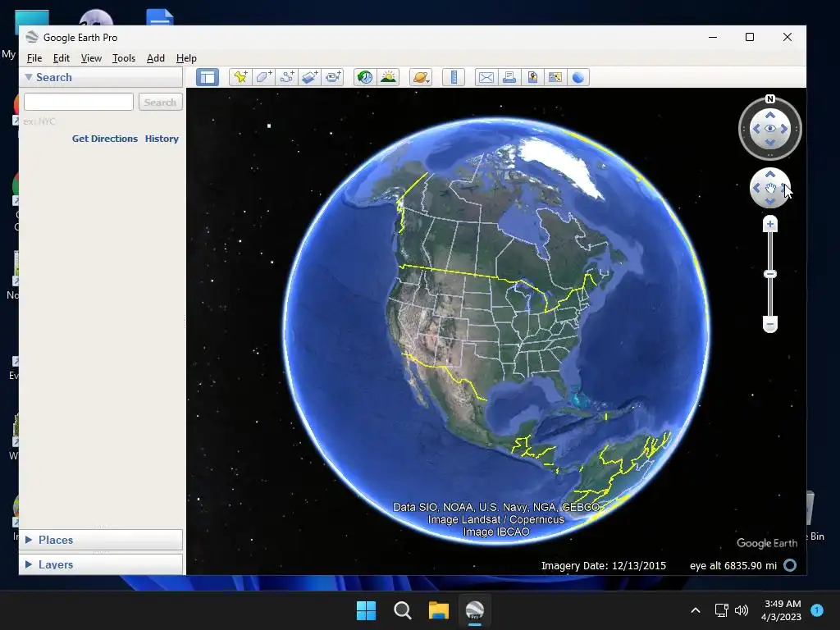Open the search History link
This screenshot has height=630, width=840.
(162, 138)
